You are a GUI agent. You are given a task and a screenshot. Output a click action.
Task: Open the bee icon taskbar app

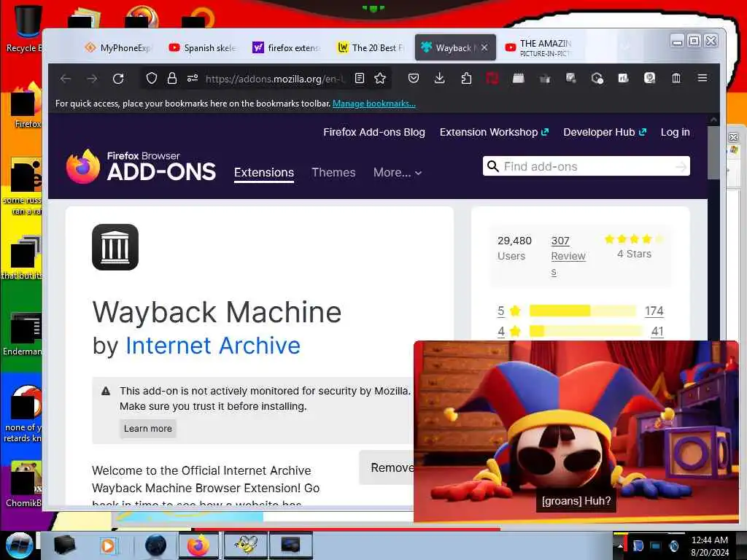247,545
